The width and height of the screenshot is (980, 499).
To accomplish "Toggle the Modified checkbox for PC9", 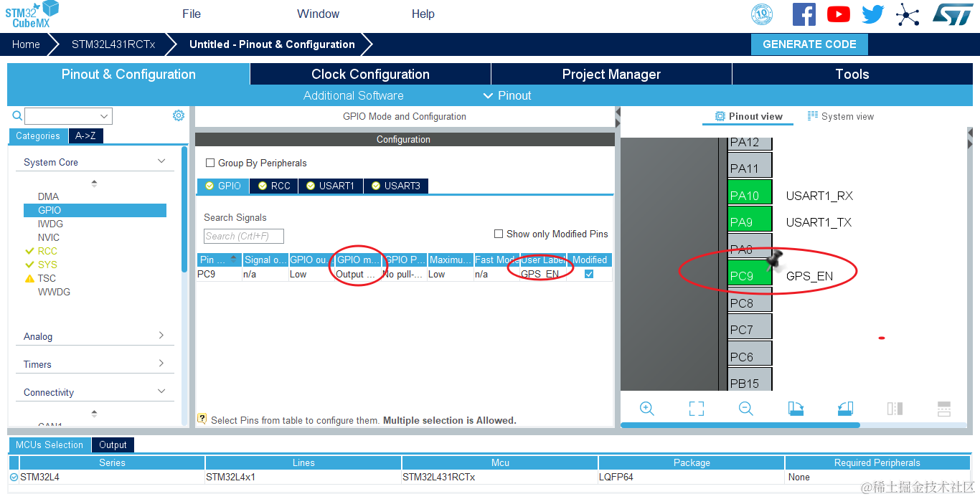I will 589,274.
